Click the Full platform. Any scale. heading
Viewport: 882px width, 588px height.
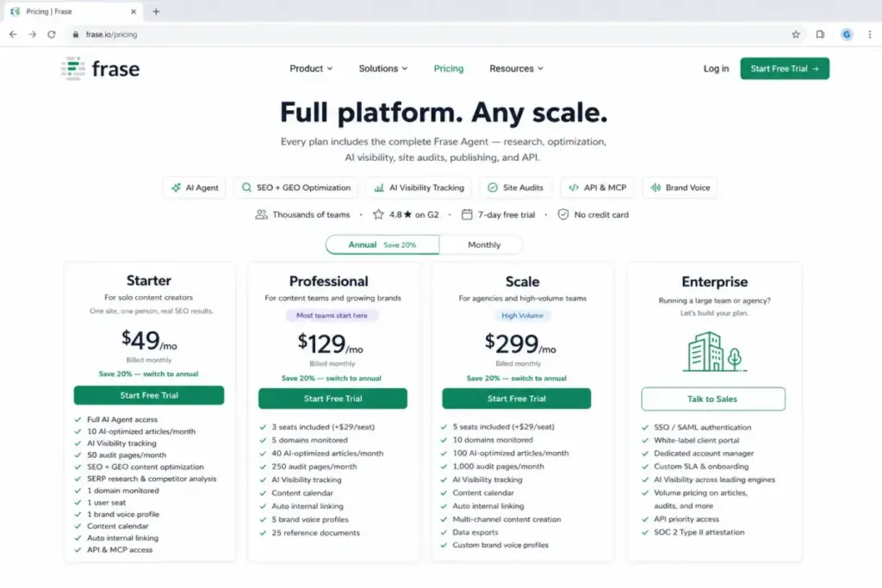tap(444, 113)
